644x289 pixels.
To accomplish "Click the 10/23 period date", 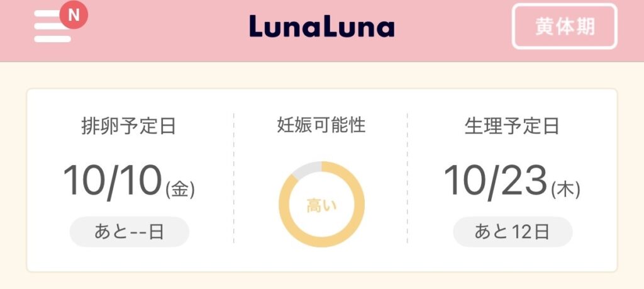I will coord(495,181).
